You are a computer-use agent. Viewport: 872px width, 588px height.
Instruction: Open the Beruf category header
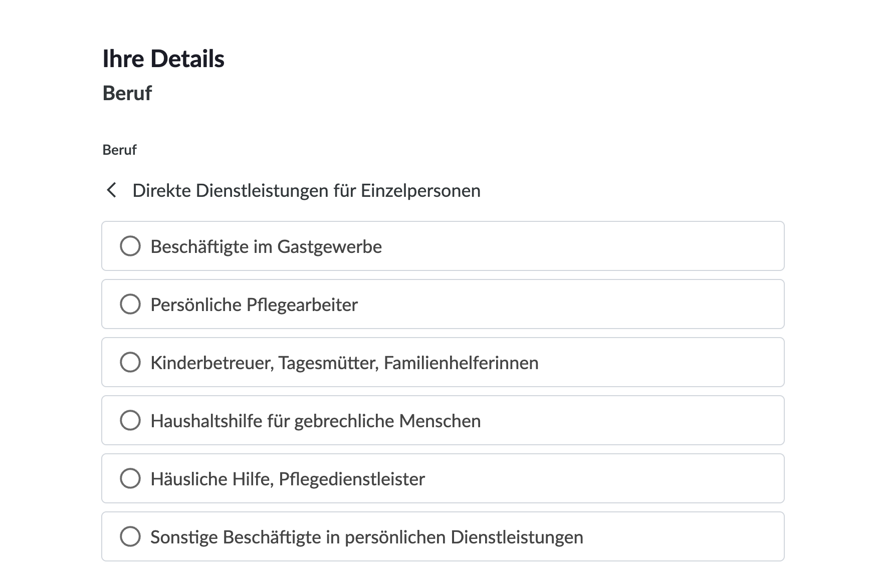(127, 93)
